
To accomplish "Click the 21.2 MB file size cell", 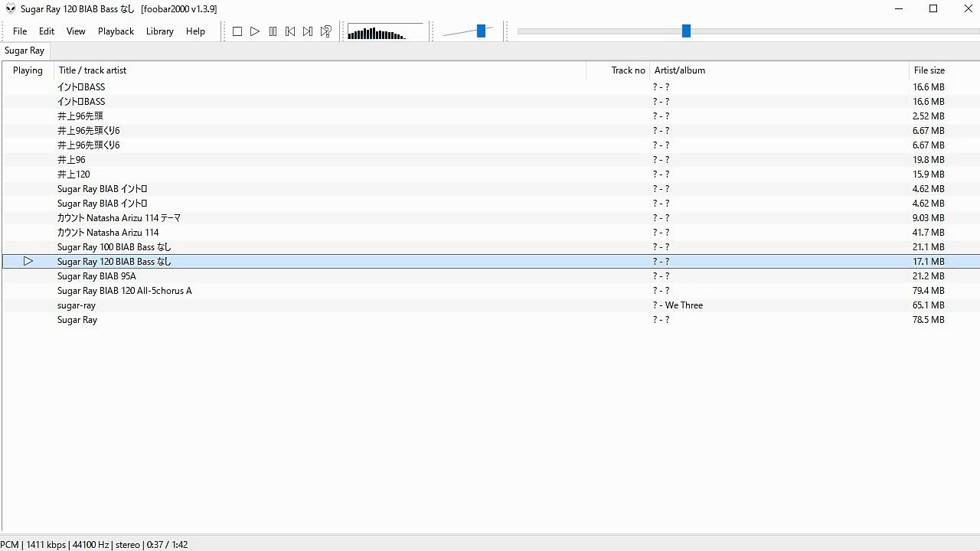I will (x=928, y=276).
